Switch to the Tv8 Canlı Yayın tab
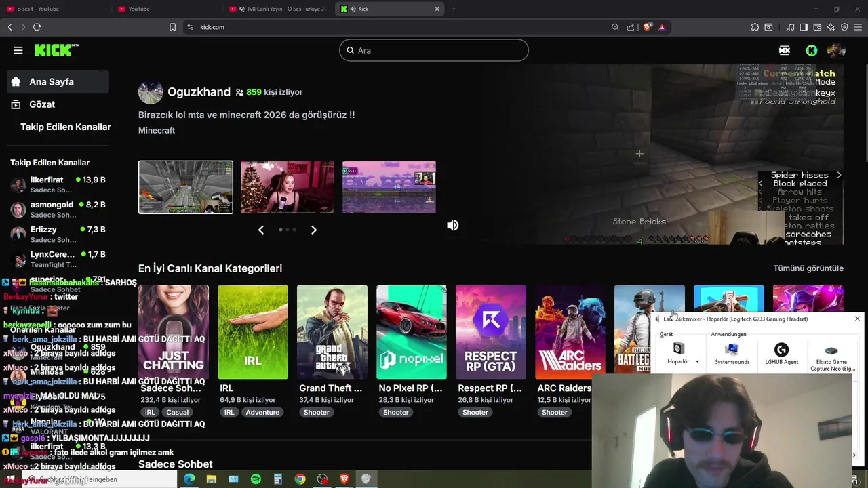Image resolution: width=868 pixels, height=488 pixels. pyautogui.click(x=278, y=9)
